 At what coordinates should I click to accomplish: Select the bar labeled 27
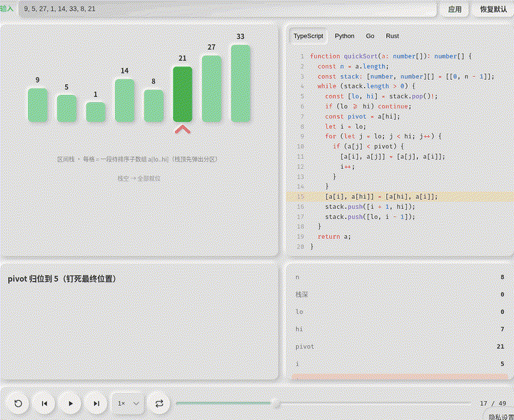tap(212, 88)
